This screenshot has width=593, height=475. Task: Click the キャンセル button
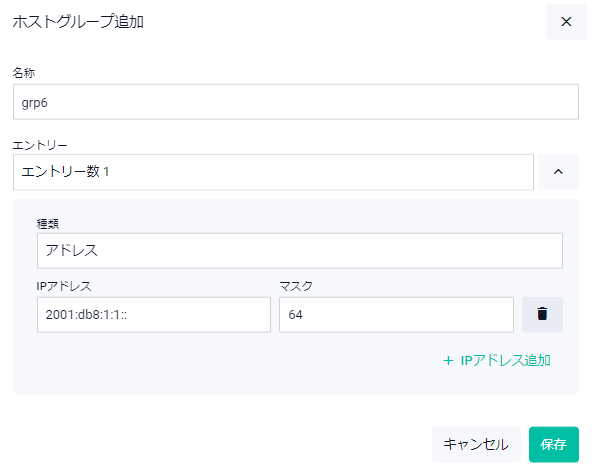476,444
